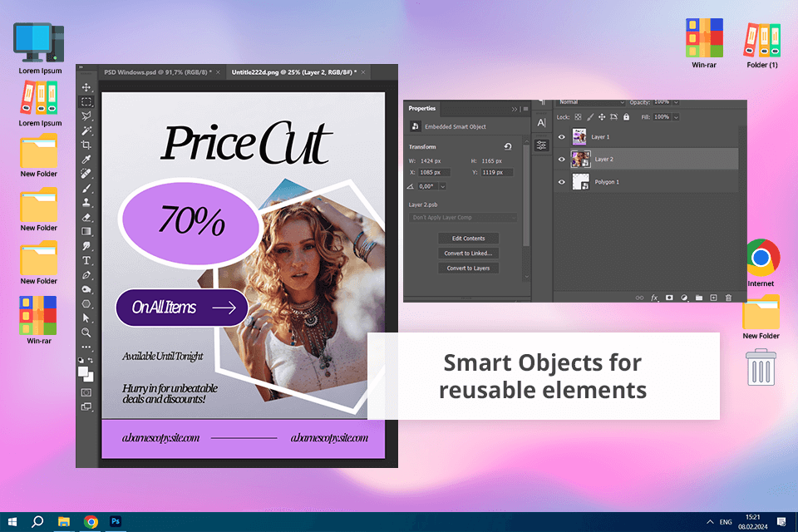The width and height of the screenshot is (798, 532).
Task: Open the Properties panel flyout menu
Action: (525, 109)
